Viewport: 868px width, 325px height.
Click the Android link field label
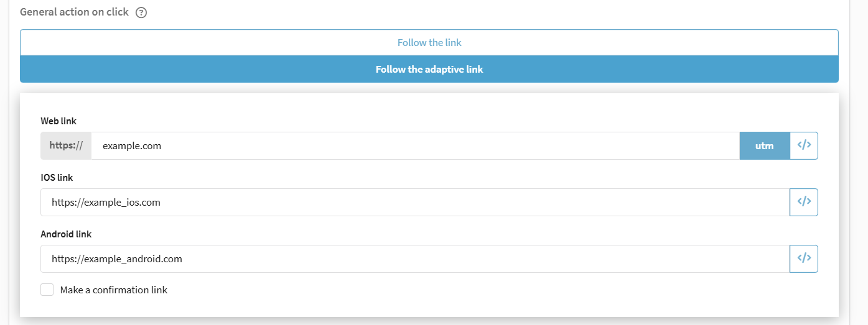[x=66, y=234]
